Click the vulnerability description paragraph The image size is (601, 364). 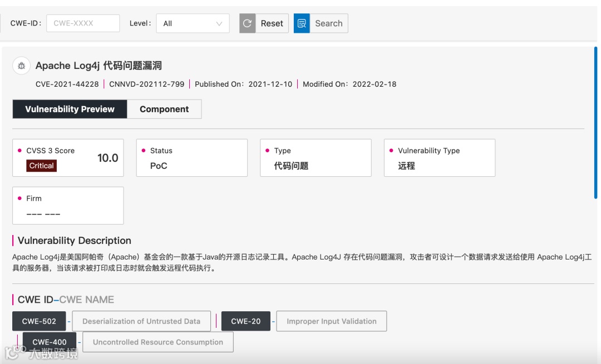pos(302,262)
